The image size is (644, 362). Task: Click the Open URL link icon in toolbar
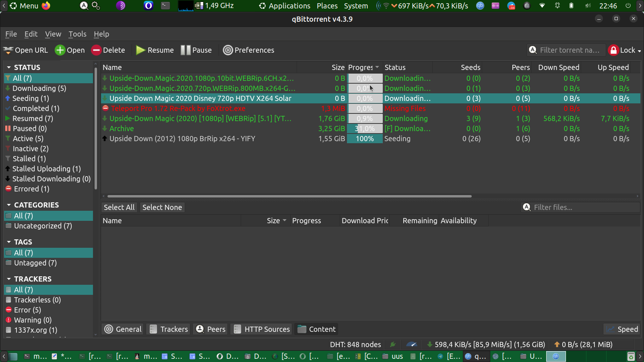click(x=8, y=50)
